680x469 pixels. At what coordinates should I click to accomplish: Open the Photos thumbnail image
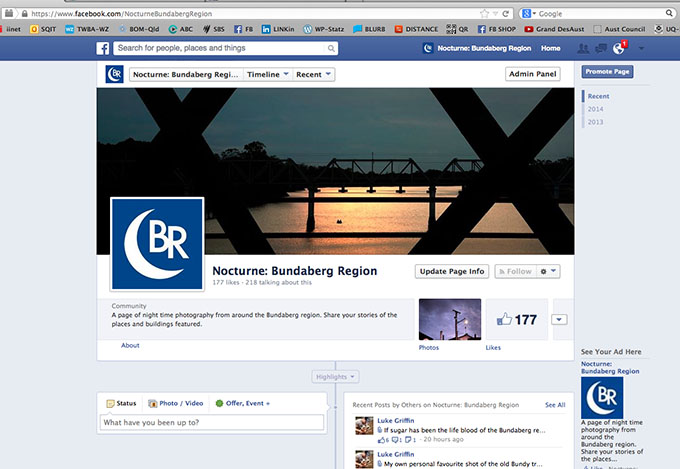tap(450, 319)
